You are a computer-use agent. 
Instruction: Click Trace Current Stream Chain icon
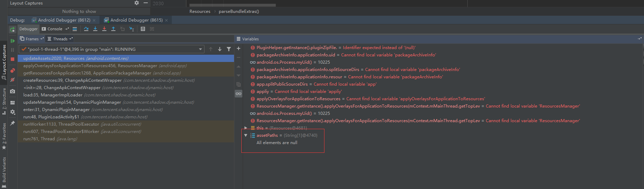pyautogui.click(x=152, y=29)
